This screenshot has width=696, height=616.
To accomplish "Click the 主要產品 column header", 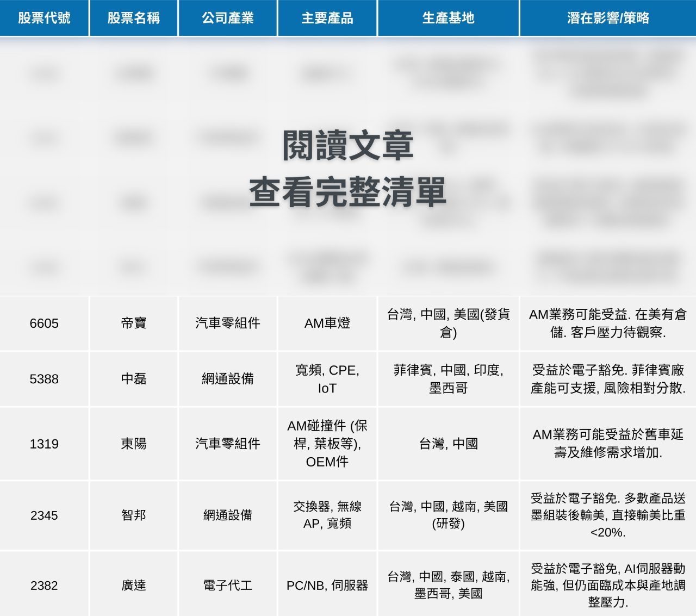I will pyautogui.click(x=327, y=18).
